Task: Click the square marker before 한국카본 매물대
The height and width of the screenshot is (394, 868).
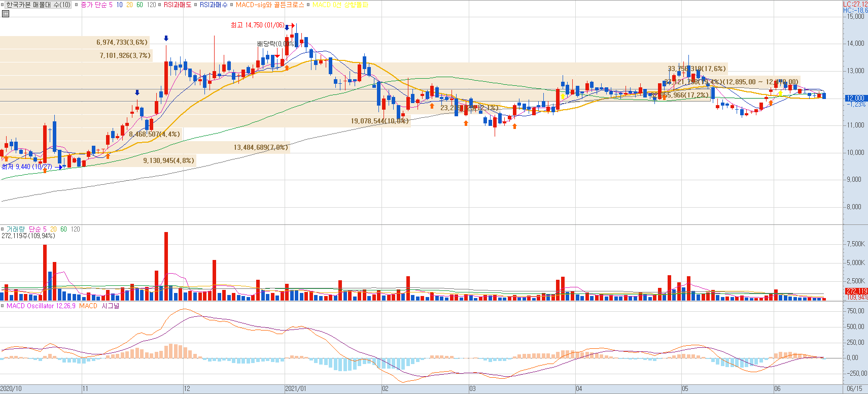Action: pyautogui.click(x=3, y=5)
